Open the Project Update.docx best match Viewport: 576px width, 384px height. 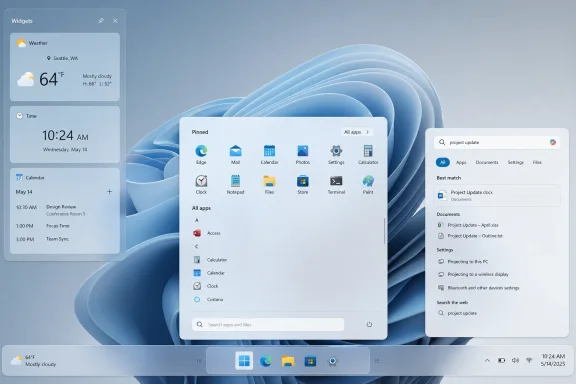tap(497, 195)
